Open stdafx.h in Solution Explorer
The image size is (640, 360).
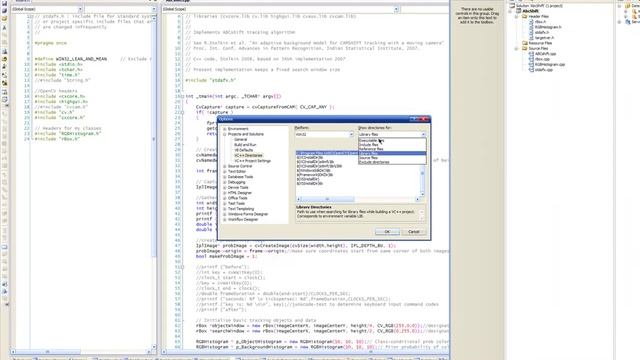[542, 32]
